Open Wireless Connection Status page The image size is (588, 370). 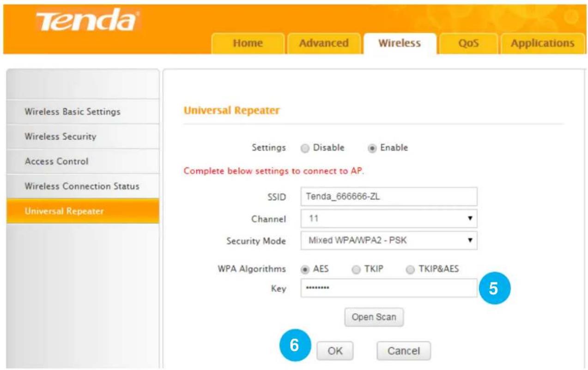tap(83, 187)
